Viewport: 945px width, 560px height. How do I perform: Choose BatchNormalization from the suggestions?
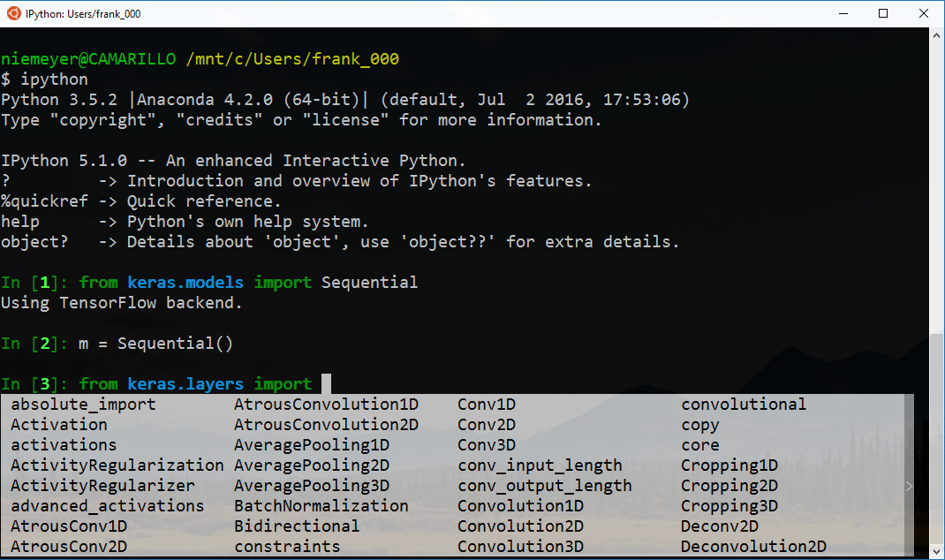321,505
